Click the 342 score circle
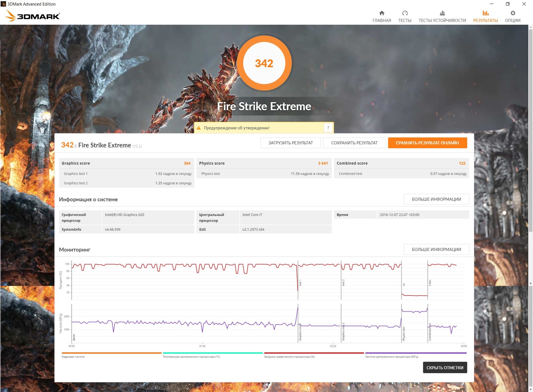 click(x=264, y=63)
